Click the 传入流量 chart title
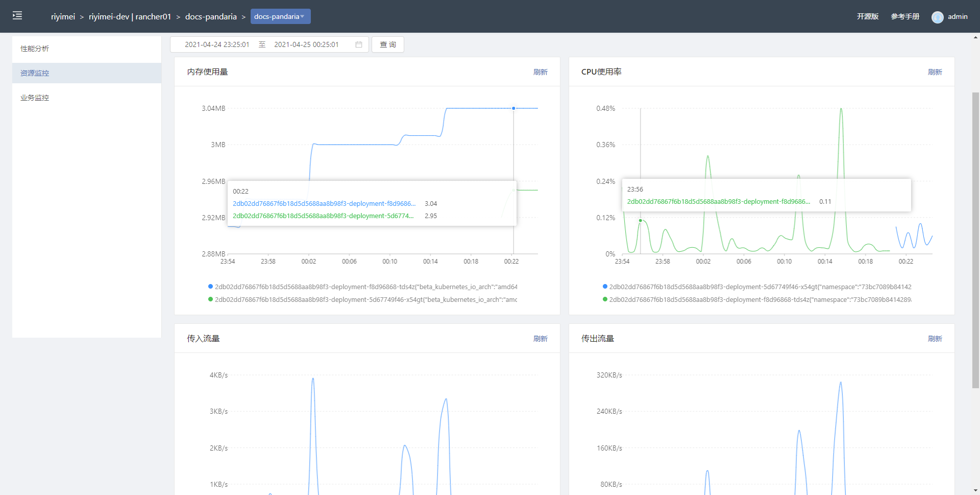Screen dimensions: 980x495 click(203, 339)
